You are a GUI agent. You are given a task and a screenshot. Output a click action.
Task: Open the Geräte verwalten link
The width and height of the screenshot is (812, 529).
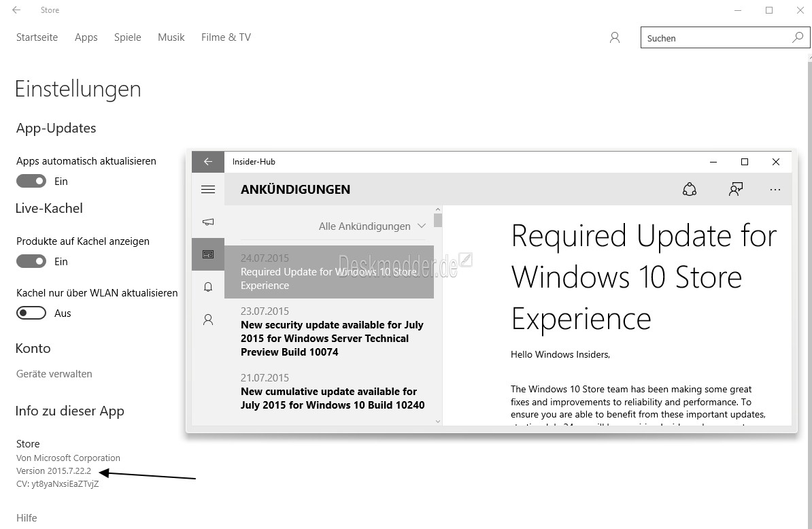54,374
